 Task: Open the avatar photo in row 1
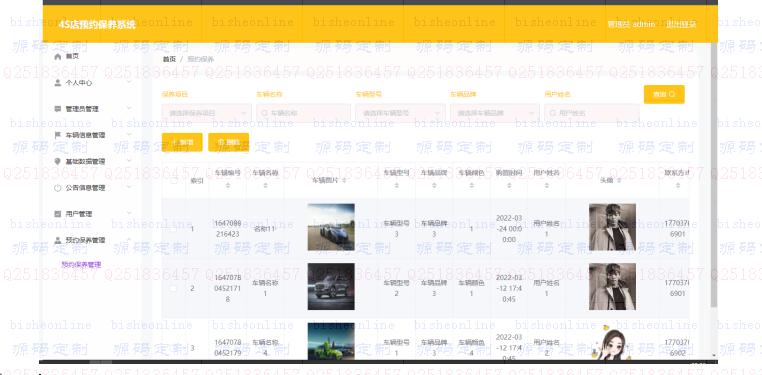coord(612,227)
